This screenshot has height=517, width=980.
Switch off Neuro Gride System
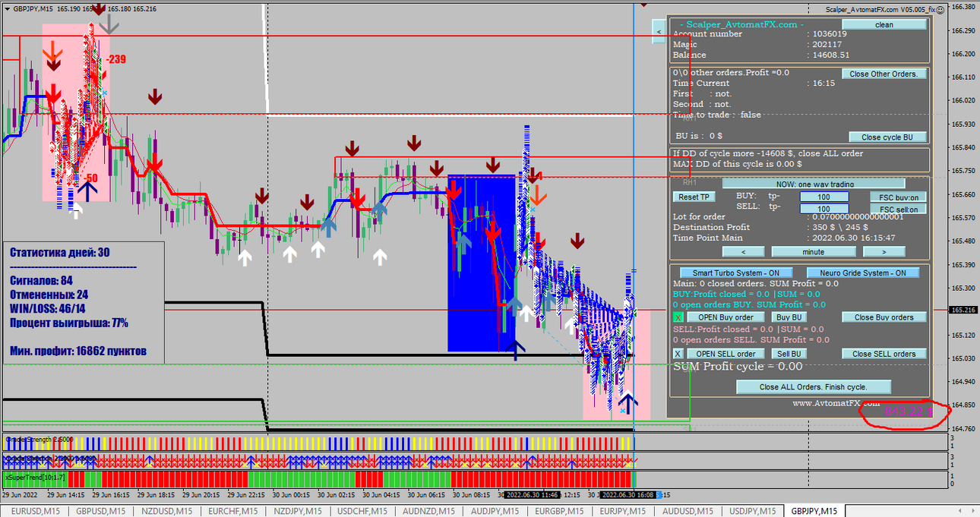tap(861, 273)
